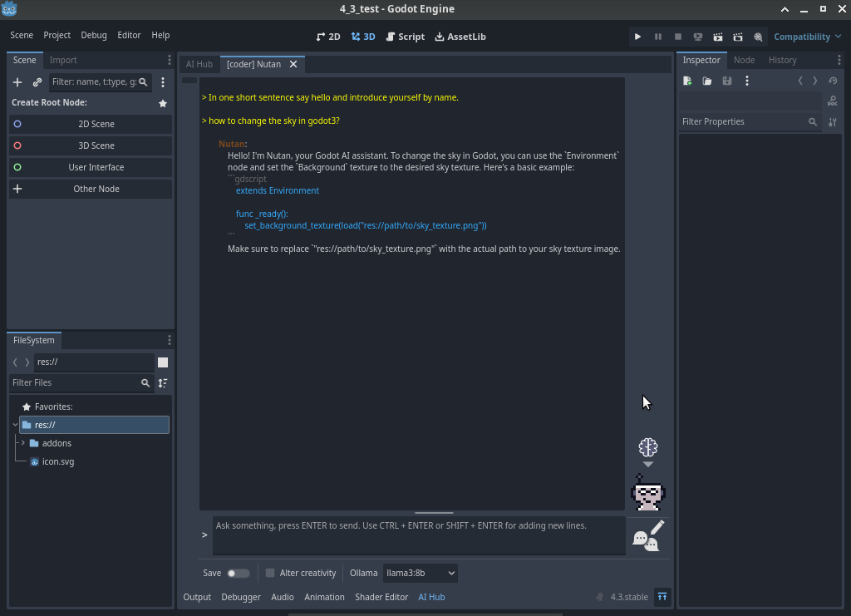Open the llama3:8b model dropdown
Viewport: 851px width, 616px height.
click(x=420, y=573)
